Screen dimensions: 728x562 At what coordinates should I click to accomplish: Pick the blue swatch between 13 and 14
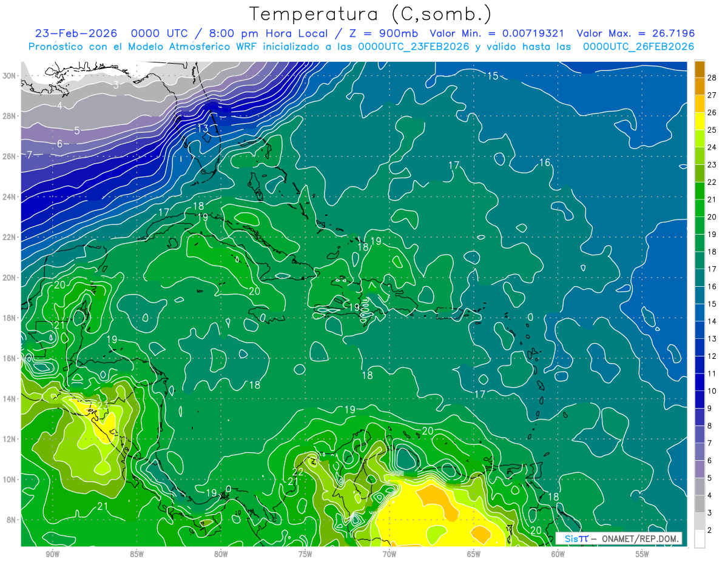pos(699,330)
